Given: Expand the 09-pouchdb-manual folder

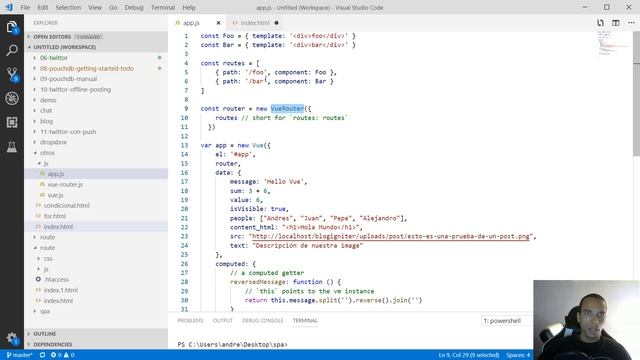Looking at the screenshot, I should pos(96,79).
